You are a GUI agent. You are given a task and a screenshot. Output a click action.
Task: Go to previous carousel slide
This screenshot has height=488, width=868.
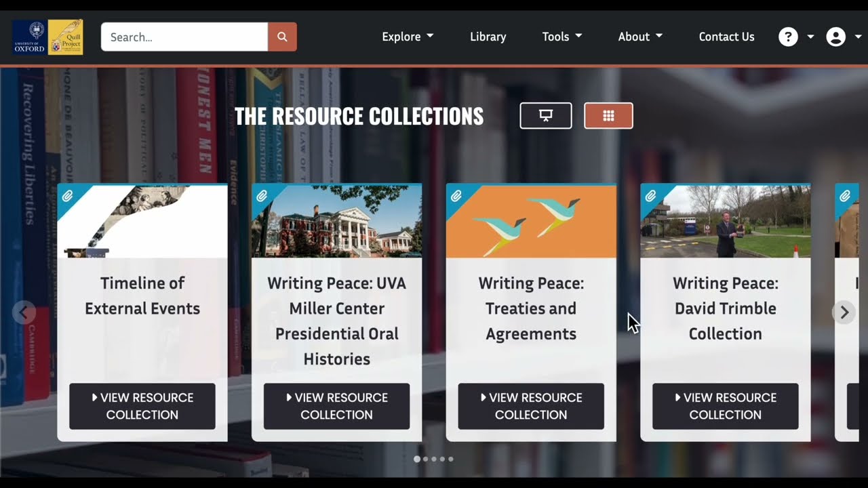click(24, 312)
